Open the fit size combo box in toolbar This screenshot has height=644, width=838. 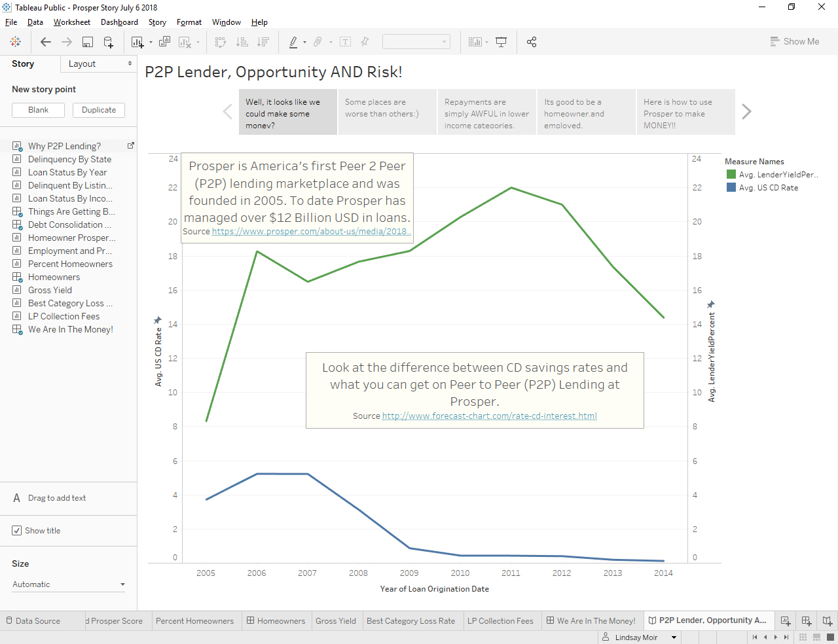click(416, 42)
